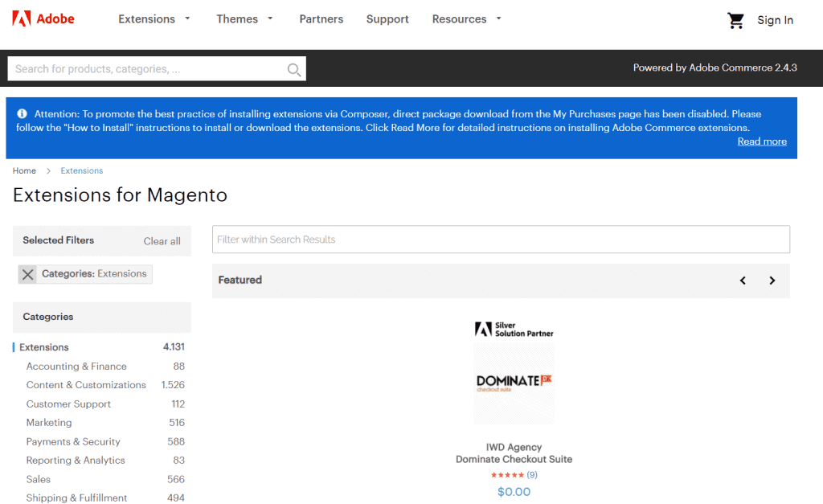
Task: Open the shopping cart
Action: pyautogui.click(x=735, y=20)
